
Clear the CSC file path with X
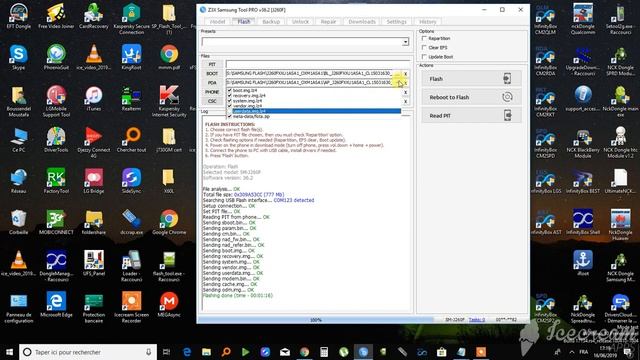coord(405,101)
